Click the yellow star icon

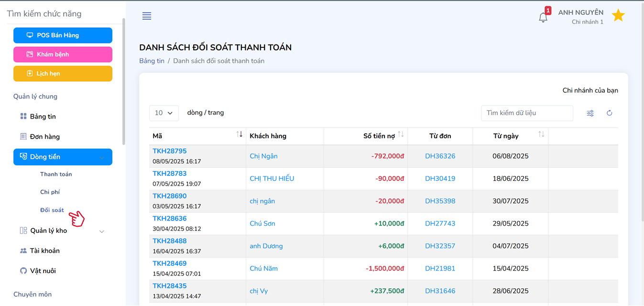point(618,16)
